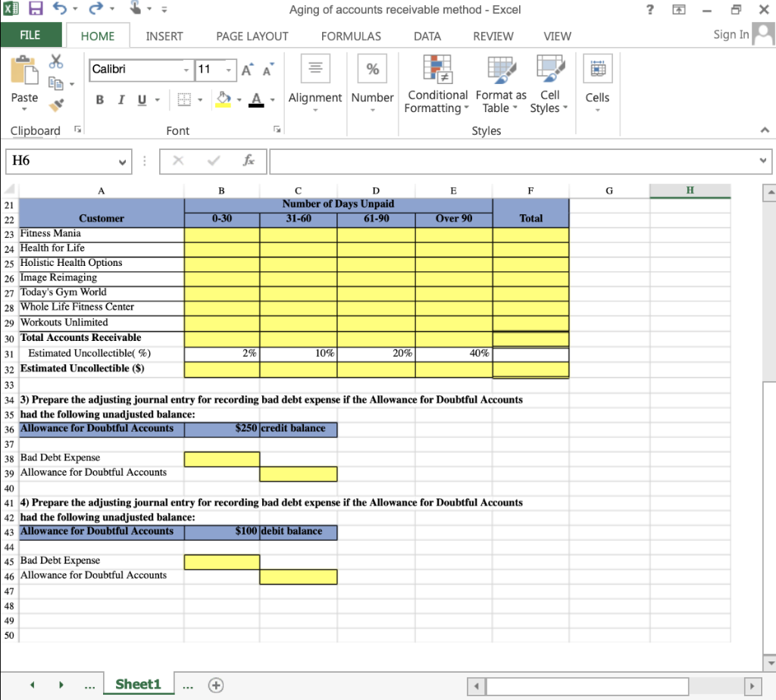Open the FILE tab
Image resolution: width=776 pixels, height=700 pixels.
pyautogui.click(x=30, y=35)
